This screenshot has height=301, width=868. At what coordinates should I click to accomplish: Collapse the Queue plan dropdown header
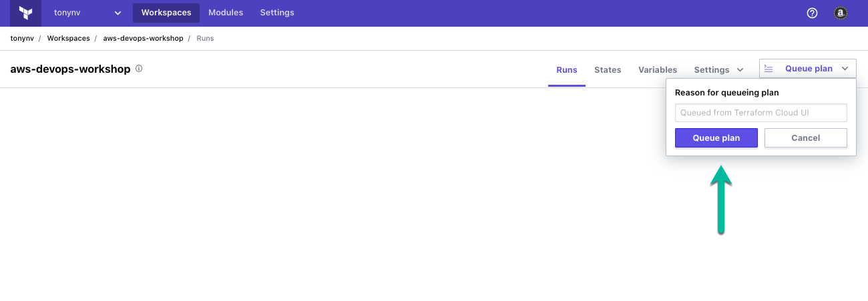(x=807, y=69)
